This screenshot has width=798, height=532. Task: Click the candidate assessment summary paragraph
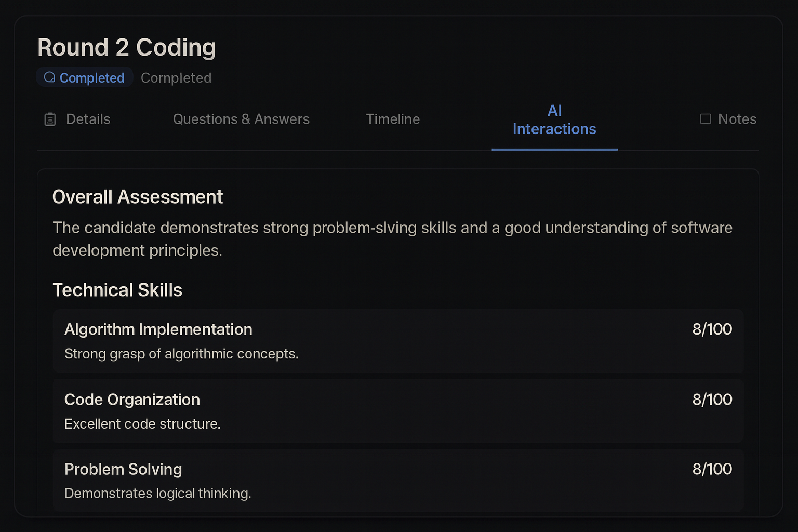tap(392, 239)
